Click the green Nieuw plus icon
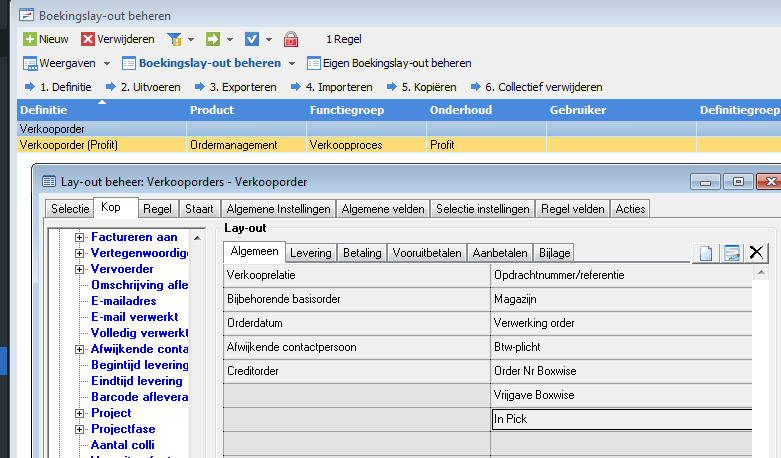 (29, 39)
